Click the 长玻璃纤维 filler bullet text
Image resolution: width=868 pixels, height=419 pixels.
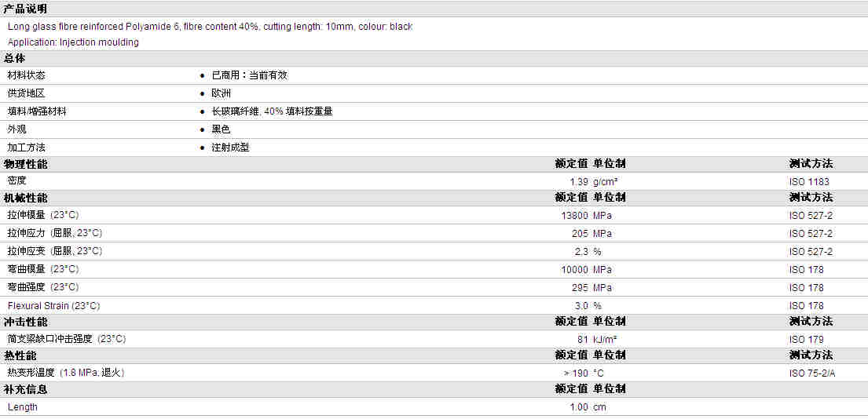tap(272, 111)
